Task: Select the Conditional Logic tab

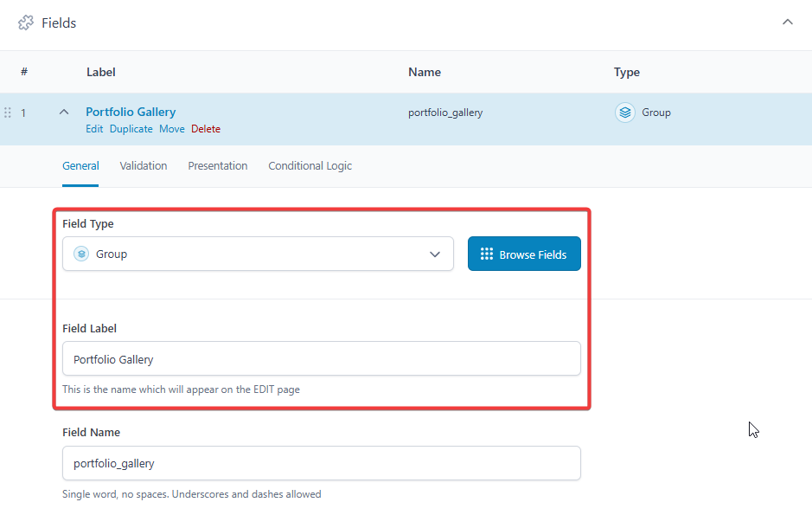Action: [x=310, y=165]
